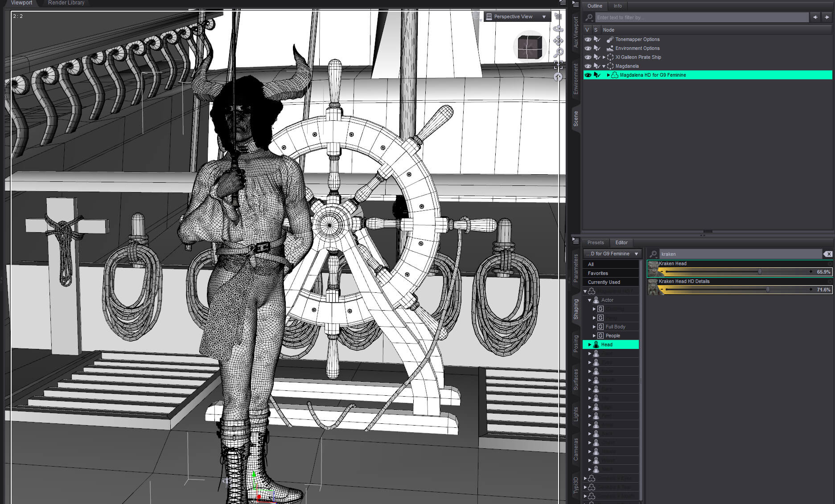Open Shaping pane options menu icon
Screen dimensions: 835x504
click(576, 241)
